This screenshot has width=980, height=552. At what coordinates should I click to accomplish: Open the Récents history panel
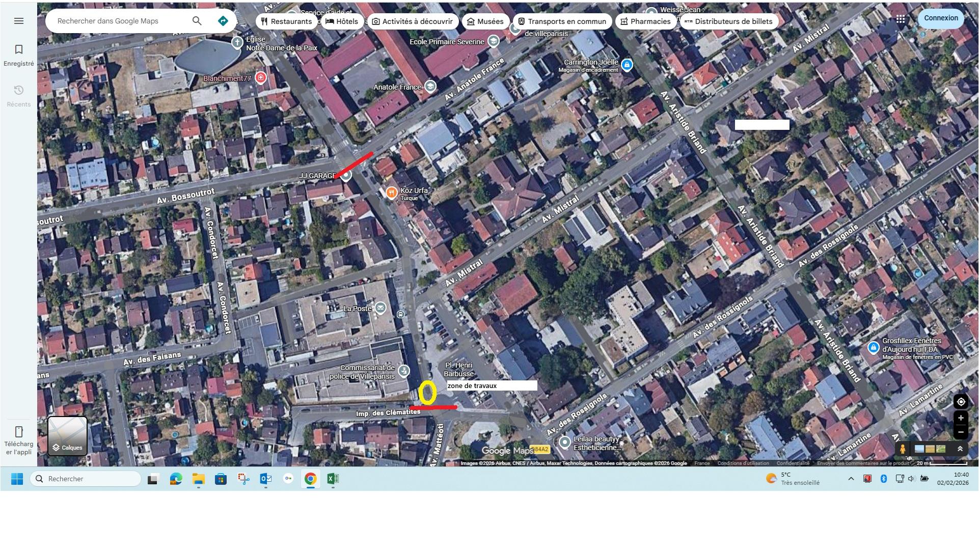(x=19, y=96)
